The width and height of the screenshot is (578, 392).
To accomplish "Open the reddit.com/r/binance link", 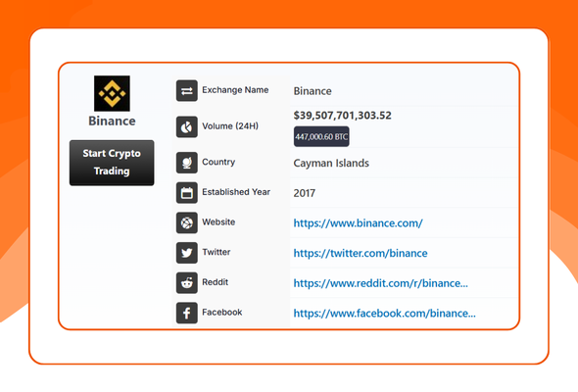I will (x=381, y=283).
